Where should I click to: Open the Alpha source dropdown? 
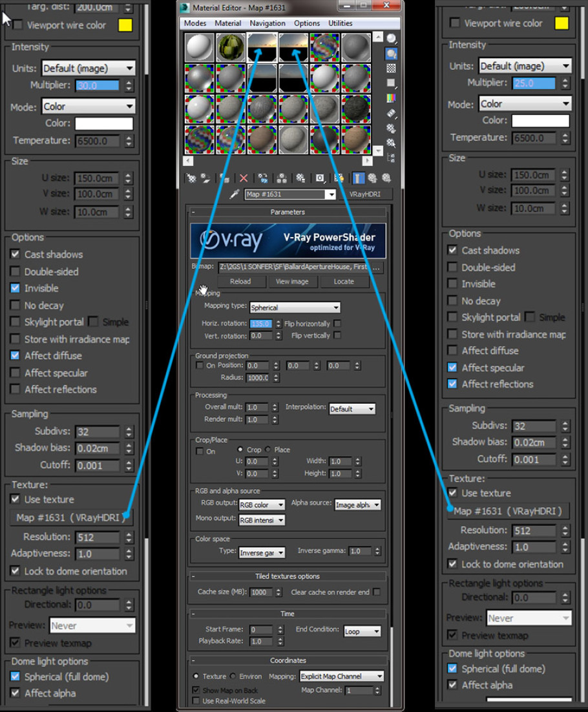358,505
